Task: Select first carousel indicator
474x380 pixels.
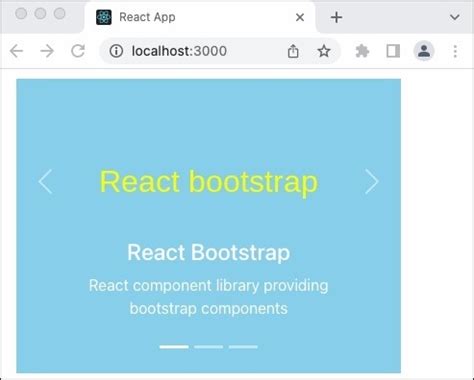Action: click(174, 347)
